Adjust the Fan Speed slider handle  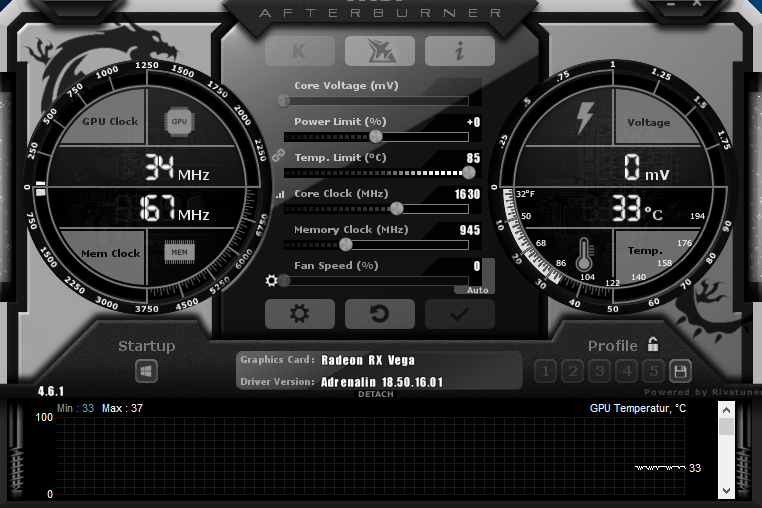[285, 280]
